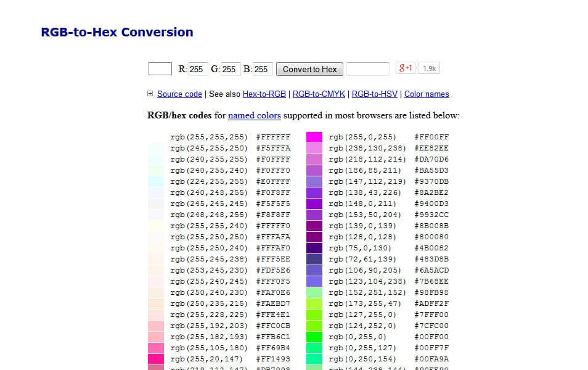Select the violet #EE82EE swatch
The image size is (588, 370).
(x=316, y=148)
